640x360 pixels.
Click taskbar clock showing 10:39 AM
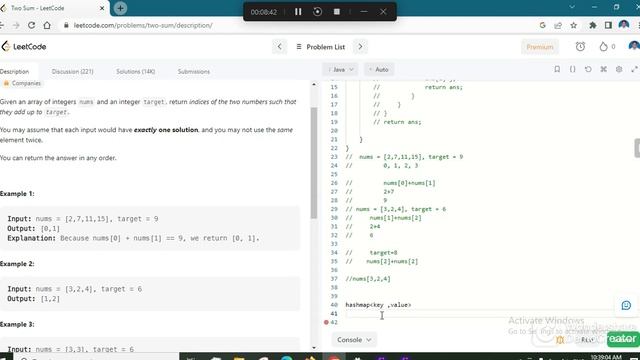click(x=606, y=357)
